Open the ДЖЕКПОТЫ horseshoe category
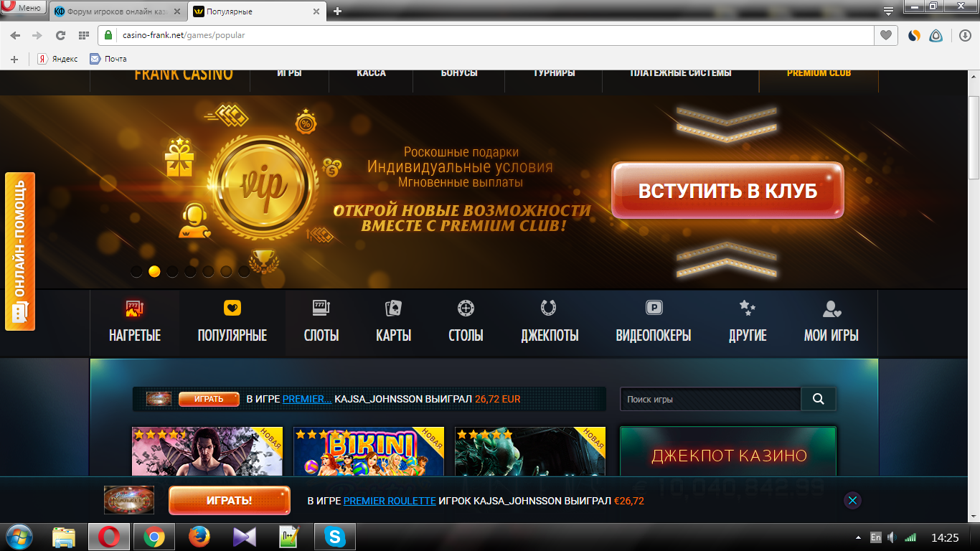 550,323
